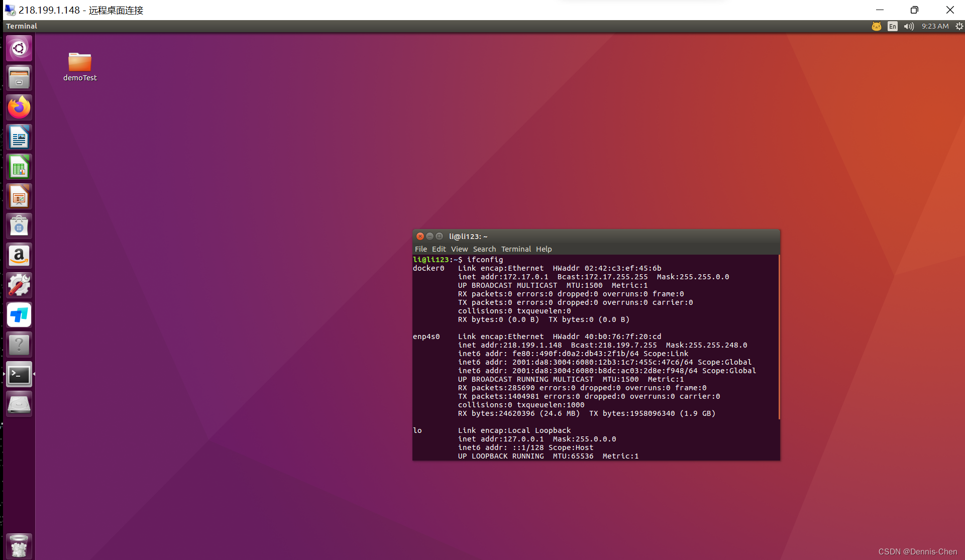Viewport: 965px width, 560px height.
Task: Click inet addr:218.199.1.148 text
Action: click(x=510, y=345)
